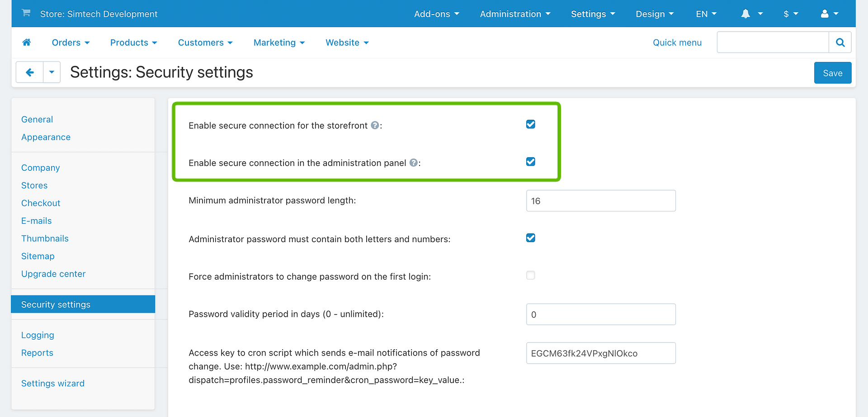Click the search magnifier button
This screenshot has height=417, width=868.
(x=840, y=42)
